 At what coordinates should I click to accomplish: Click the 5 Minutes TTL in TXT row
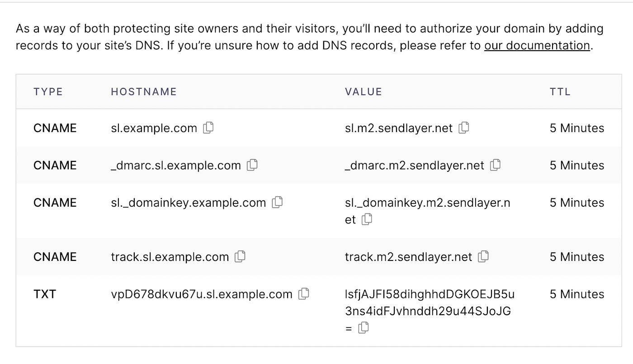[576, 294]
